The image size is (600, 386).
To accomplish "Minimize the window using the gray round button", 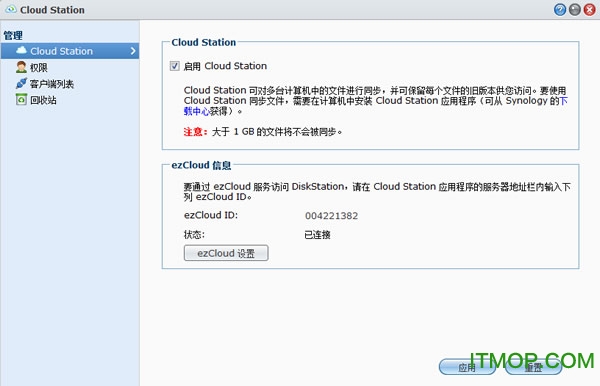I will pyautogui.click(x=575, y=10).
